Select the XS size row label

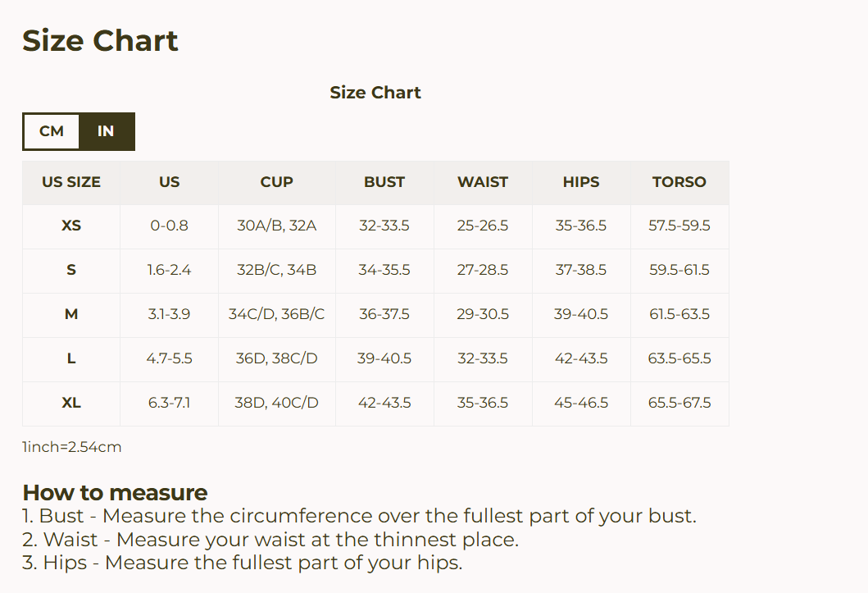71,226
